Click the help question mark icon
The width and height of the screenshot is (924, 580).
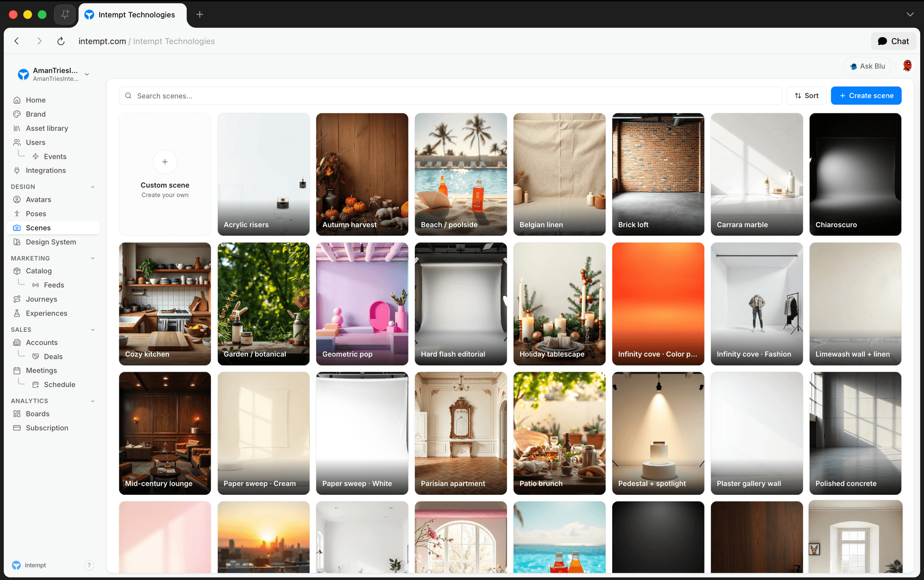pyautogui.click(x=89, y=565)
